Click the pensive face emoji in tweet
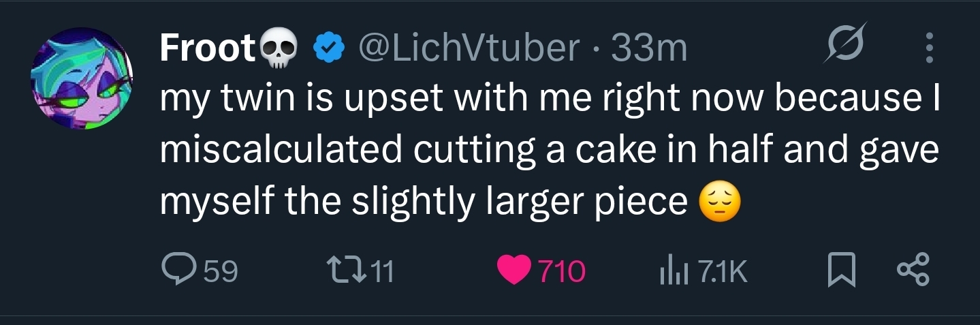Image resolution: width=980 pixels, height=325 pixels. pos(719,204)
